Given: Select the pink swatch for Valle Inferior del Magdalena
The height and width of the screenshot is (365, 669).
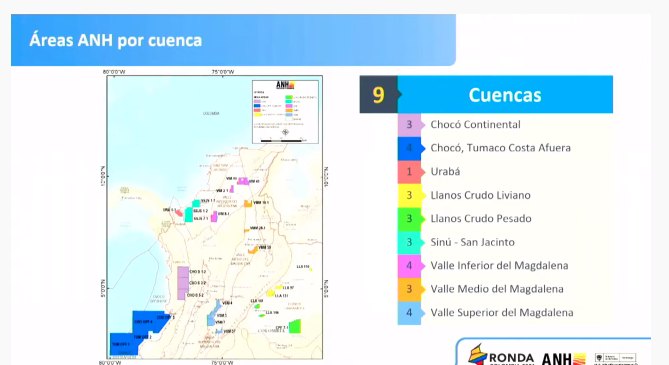Looking at the screenshot, I should click(409, 266).
